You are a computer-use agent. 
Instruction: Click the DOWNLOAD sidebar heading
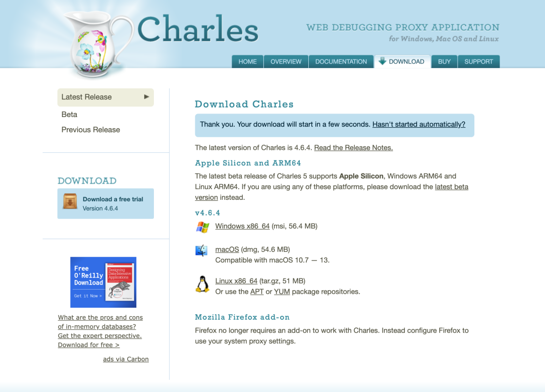(87, 181)
